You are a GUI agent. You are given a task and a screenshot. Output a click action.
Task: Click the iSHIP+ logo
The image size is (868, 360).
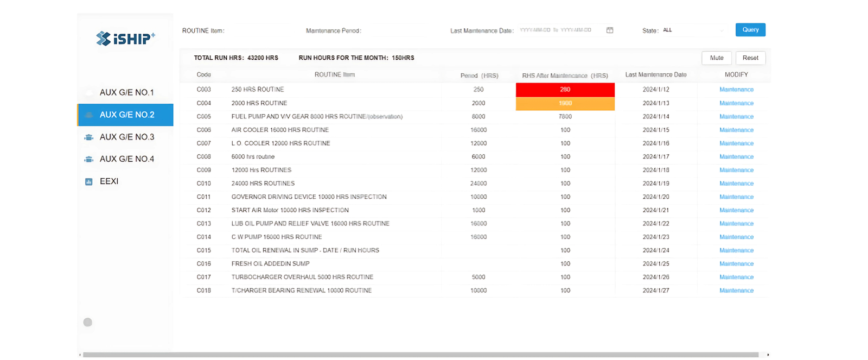(125, 39)
